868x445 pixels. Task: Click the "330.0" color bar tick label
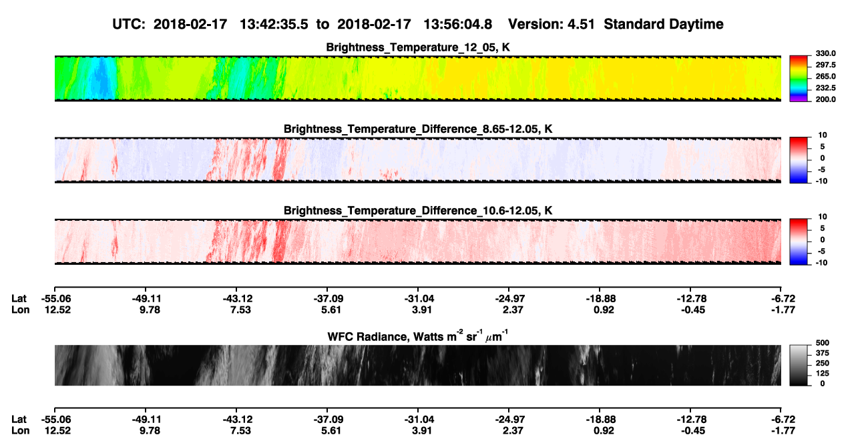click(825, 53)
